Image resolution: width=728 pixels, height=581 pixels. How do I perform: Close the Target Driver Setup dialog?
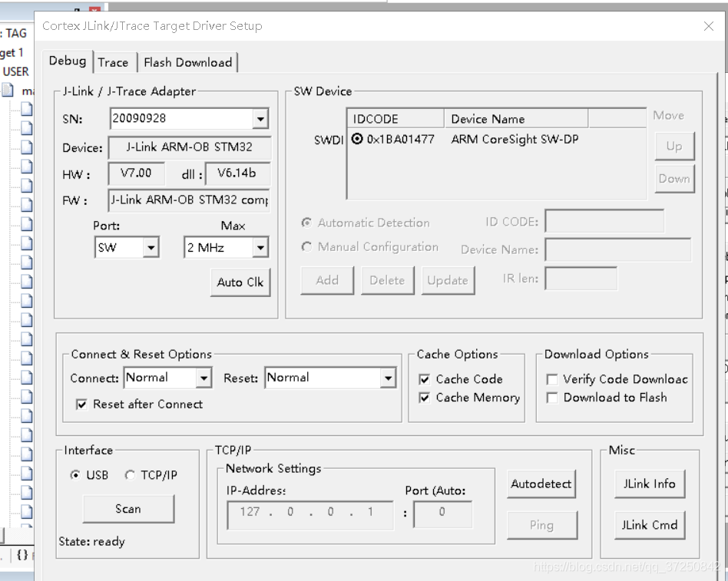tap(709, 26)
